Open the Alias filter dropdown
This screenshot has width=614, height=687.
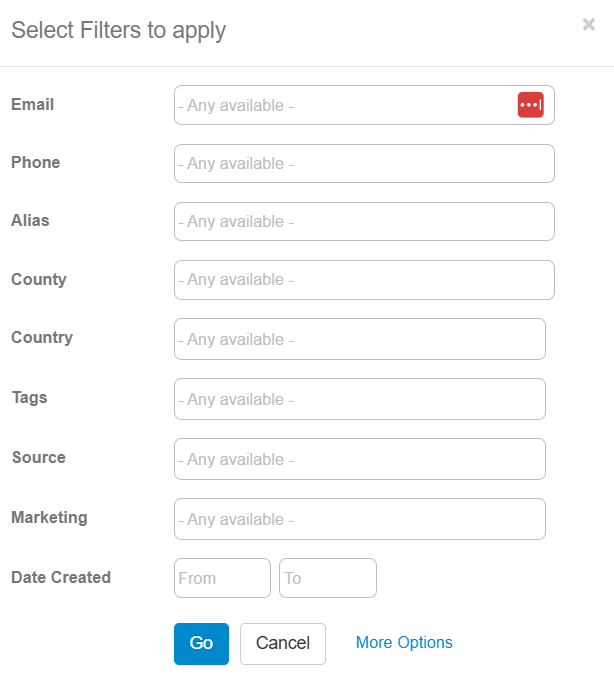[x=364, y=221]
